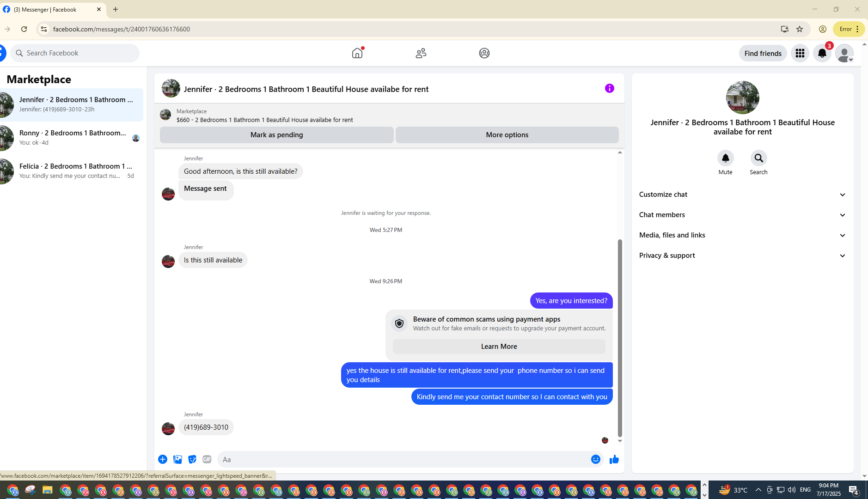This screenshot has height=499, width=868.
Task: Go to the Facebook Home feed icon
Action: click(x=357, y=53)
